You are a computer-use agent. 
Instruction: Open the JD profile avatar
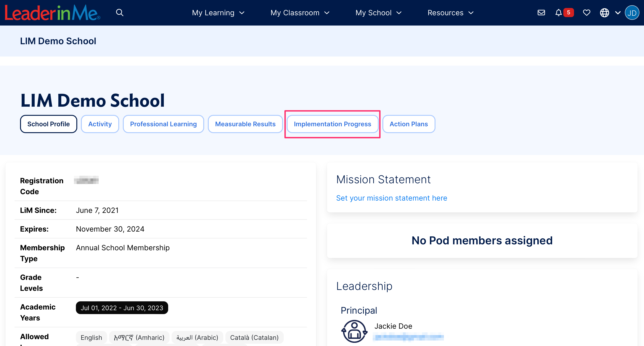coord(632,13)
